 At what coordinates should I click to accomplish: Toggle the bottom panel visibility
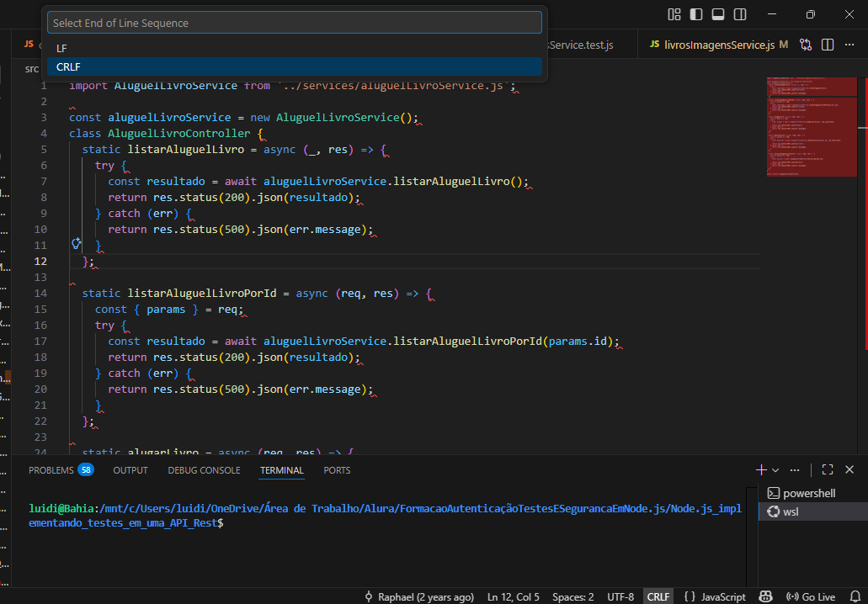[718, 14]
